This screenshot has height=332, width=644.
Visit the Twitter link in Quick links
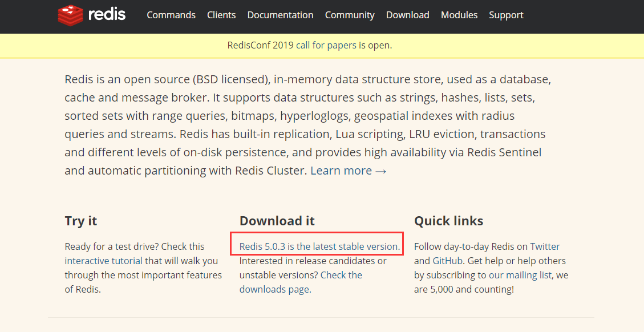[x=545, y=246]
